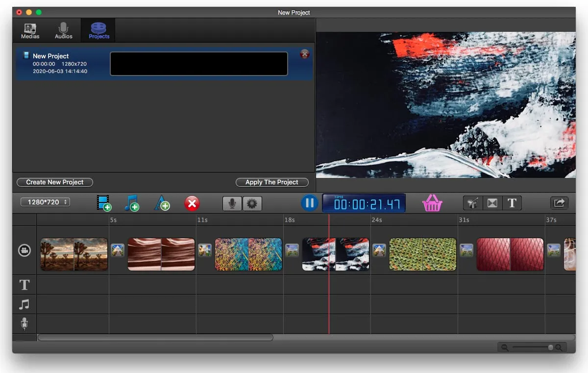The width and height of the screenshot is (588, 373).
Task: Switch to the Audios tab
Action: click(63, 30)
